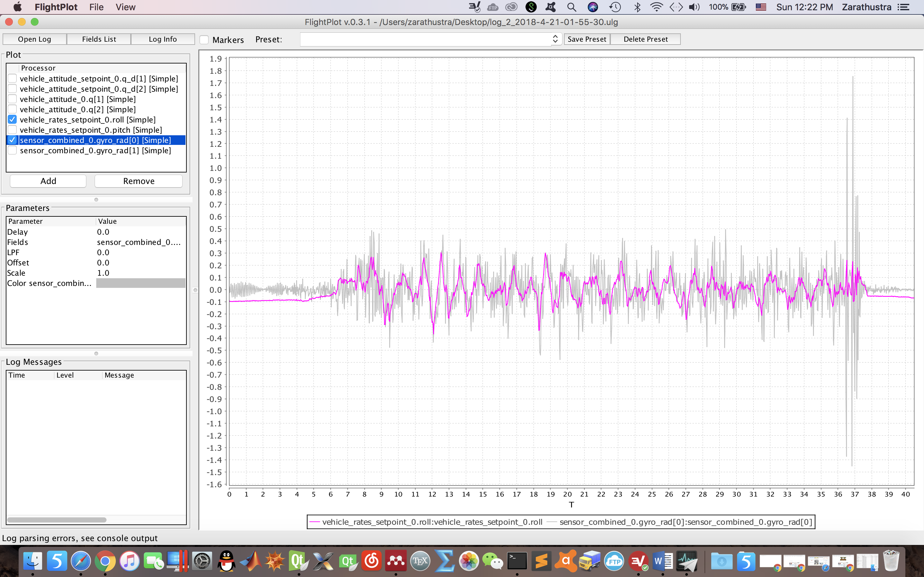This screenshot has width=924, height=577.
Task: Uncheck vehicle_rates_setpoint_0.roll processor
Action: pyautogui.click(x=12, y=120)
